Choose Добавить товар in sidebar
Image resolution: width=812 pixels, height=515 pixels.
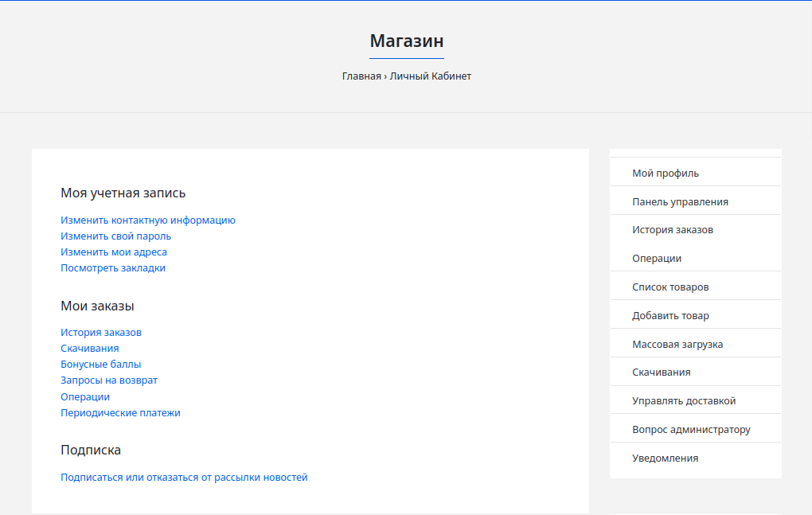670,315
